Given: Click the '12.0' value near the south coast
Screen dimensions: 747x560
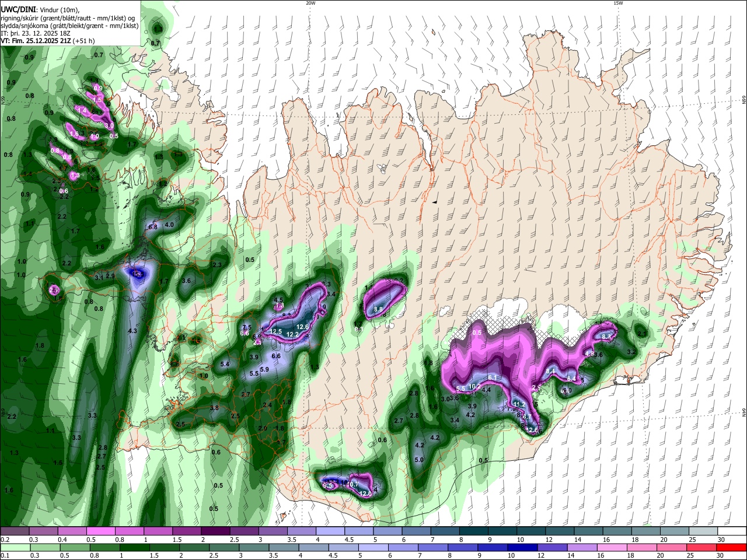Looking at the screenshot, I should [365, 494].
